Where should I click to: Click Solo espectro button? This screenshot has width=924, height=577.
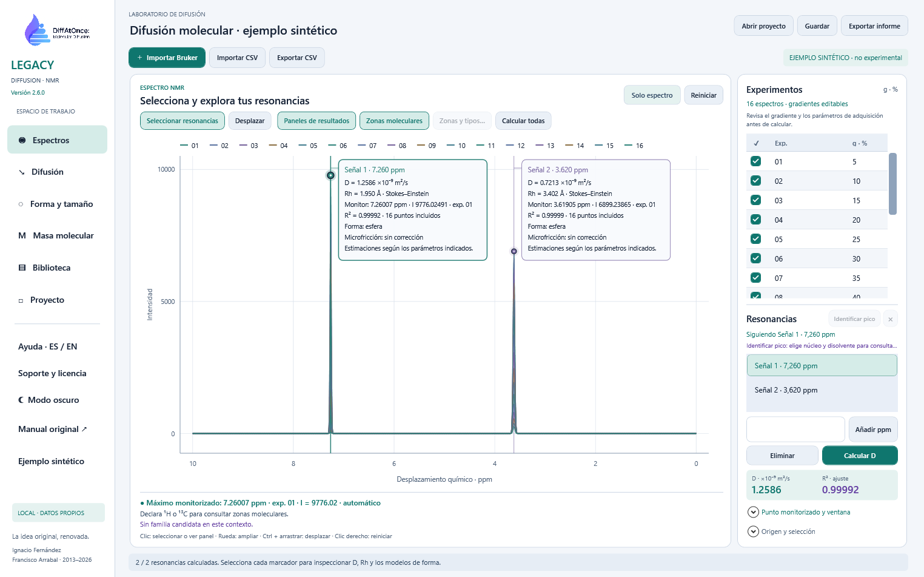pos(652,95)
